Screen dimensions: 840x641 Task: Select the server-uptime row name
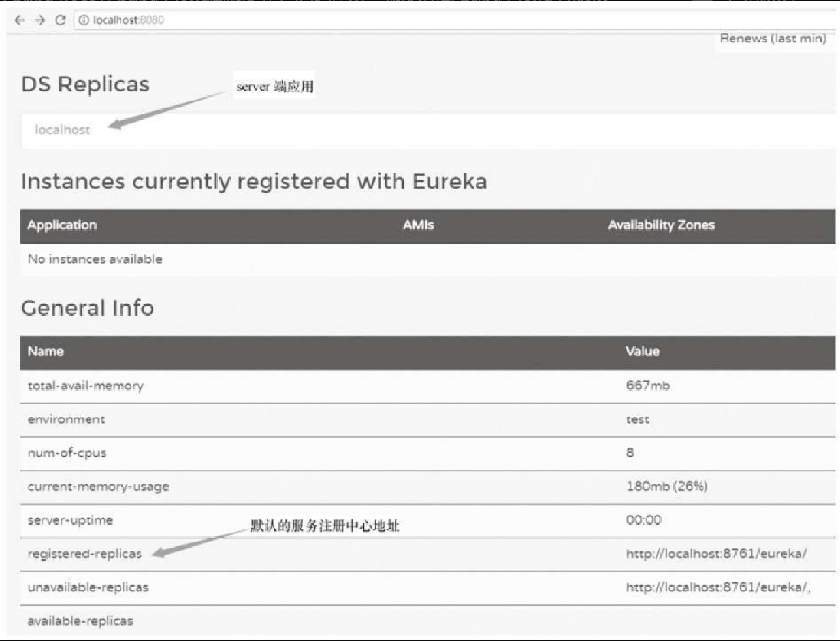(x=71, y=521)
